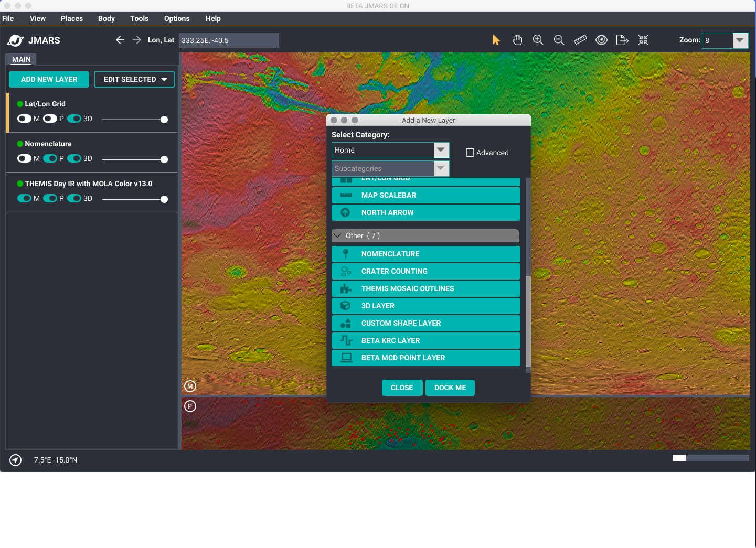This screenshot has height=548, width=756.
Task: Toggle THEMIS Day IR M switch
Action: click(x=24, y=198)
